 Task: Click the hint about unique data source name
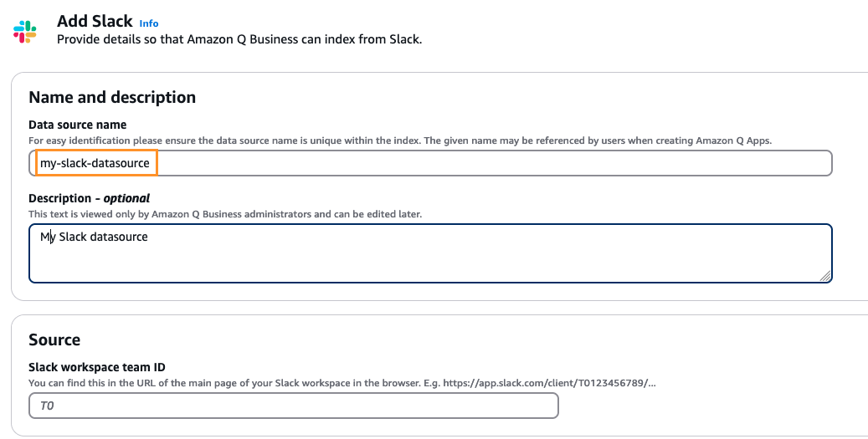tap(400, 140)
